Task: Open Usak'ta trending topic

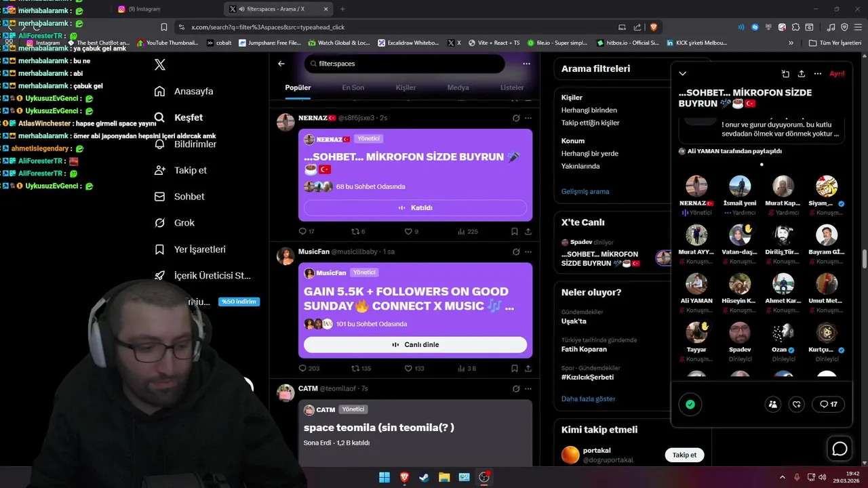Action: [x=574, y=321]
